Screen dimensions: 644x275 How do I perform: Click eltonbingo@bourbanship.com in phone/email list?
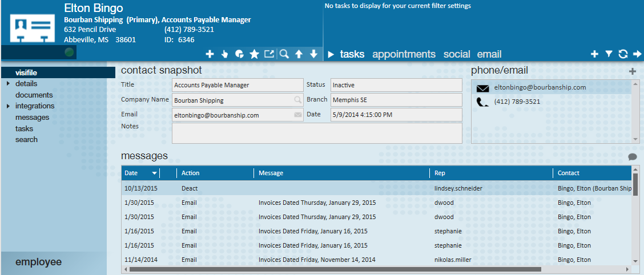[x=540, y=87]
